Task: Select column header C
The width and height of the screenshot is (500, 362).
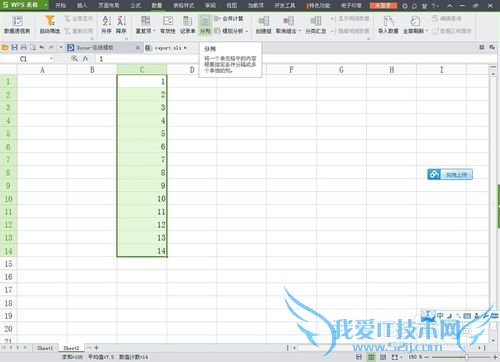Action: click(x=142, y=70)
